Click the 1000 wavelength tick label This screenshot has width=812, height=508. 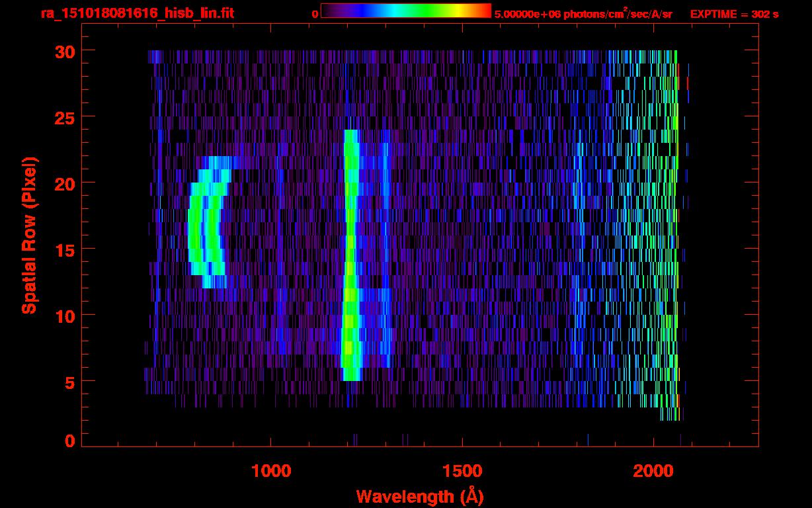click(x=271, y=471)
